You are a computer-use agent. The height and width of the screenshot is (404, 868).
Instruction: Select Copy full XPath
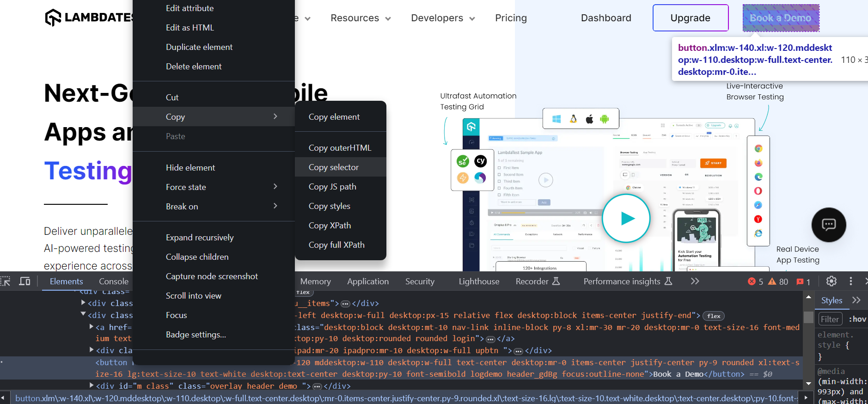click(340, 245)
